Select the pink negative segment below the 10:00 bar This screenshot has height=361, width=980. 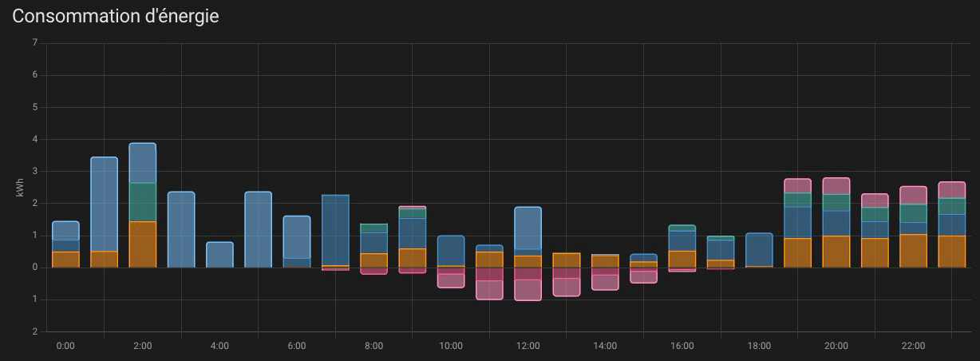[x=451, y=280]
